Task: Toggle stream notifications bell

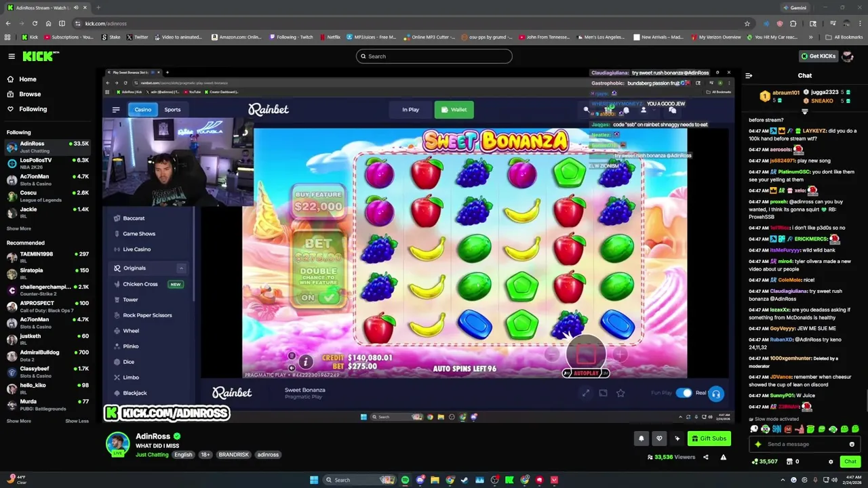Action: pyautogui.click(x=641, y=439)
